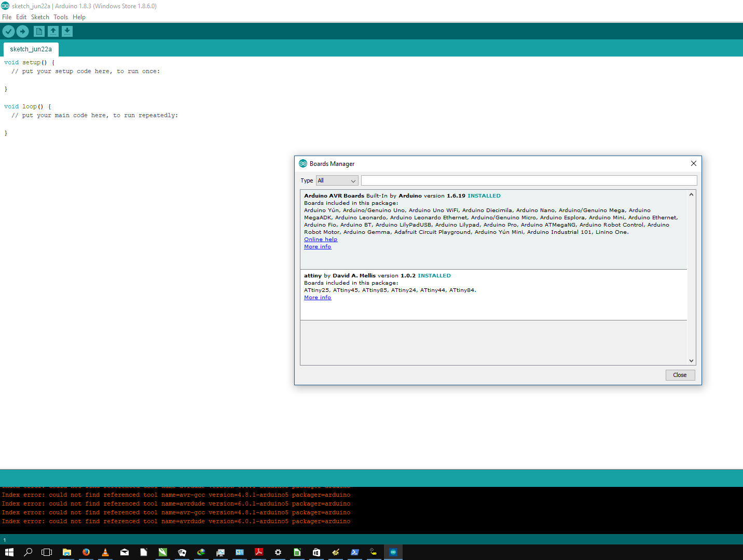This screenshot has height=560, width=743.
Task: Open the File menu
Action: point(7,17)
